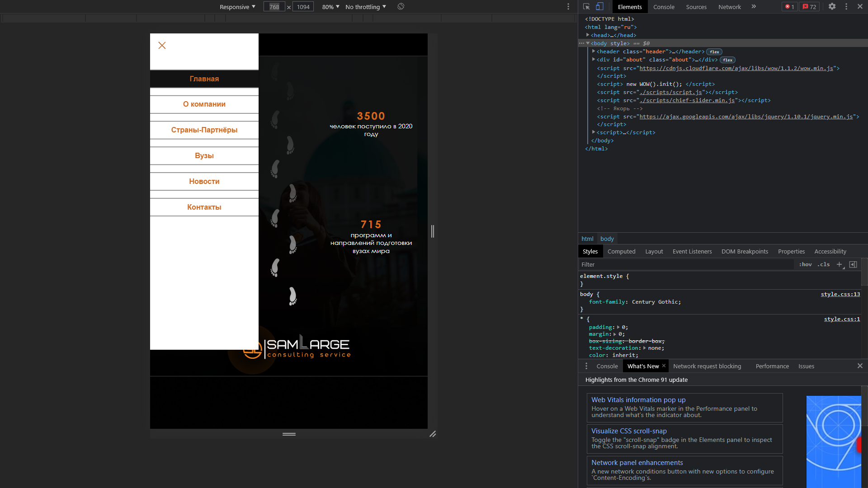Click the new style rule plus icon
Screen dimensions: 868x488
[839, 265]
